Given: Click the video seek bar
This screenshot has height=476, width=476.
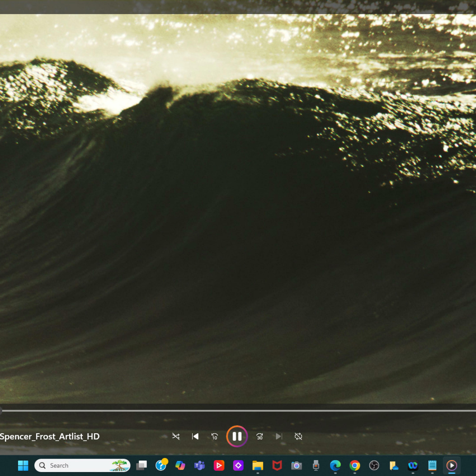Looking at the screenshot, I should 238,411.
